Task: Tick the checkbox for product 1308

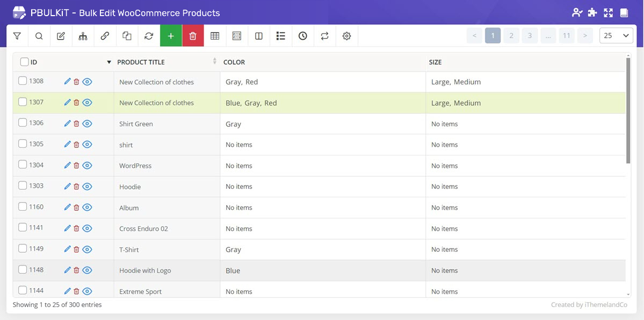Action: click(x=23, y=81)
